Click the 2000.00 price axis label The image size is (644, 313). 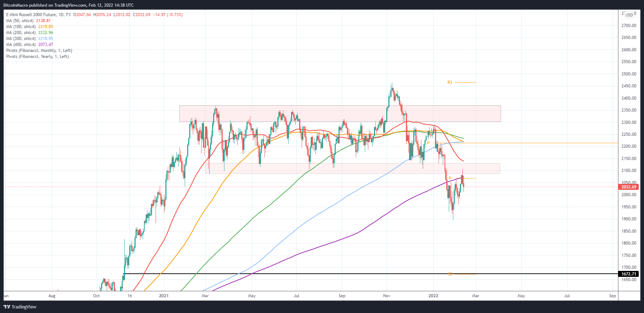coord(629,195)
